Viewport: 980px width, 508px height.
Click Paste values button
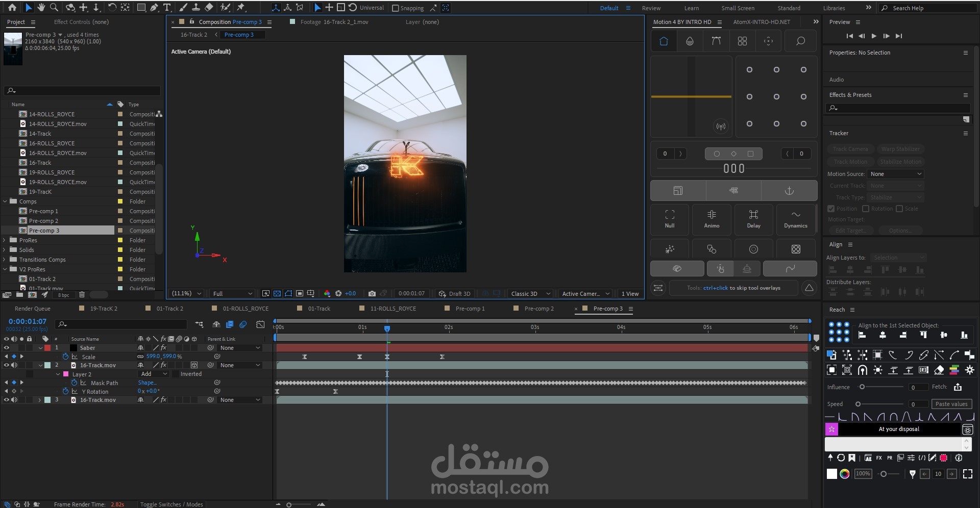pos(951,404)
